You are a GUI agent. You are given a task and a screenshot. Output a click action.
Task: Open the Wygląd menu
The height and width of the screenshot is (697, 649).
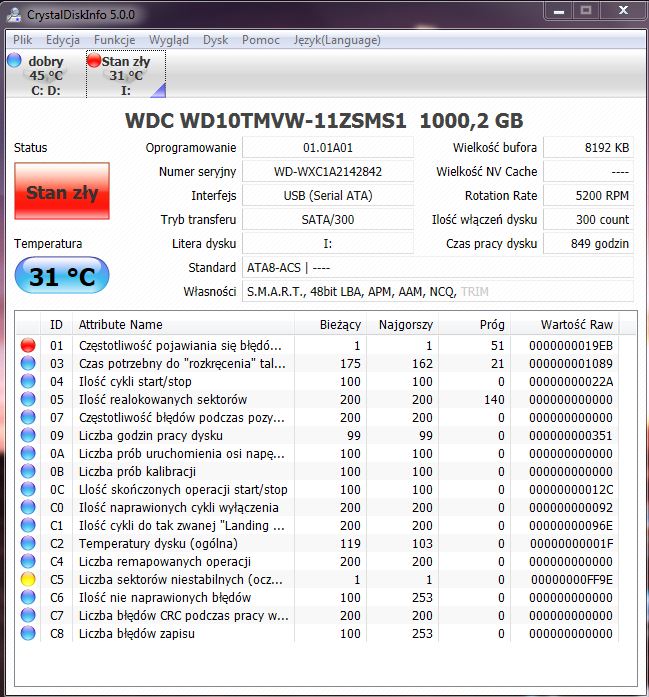point(168,40)
